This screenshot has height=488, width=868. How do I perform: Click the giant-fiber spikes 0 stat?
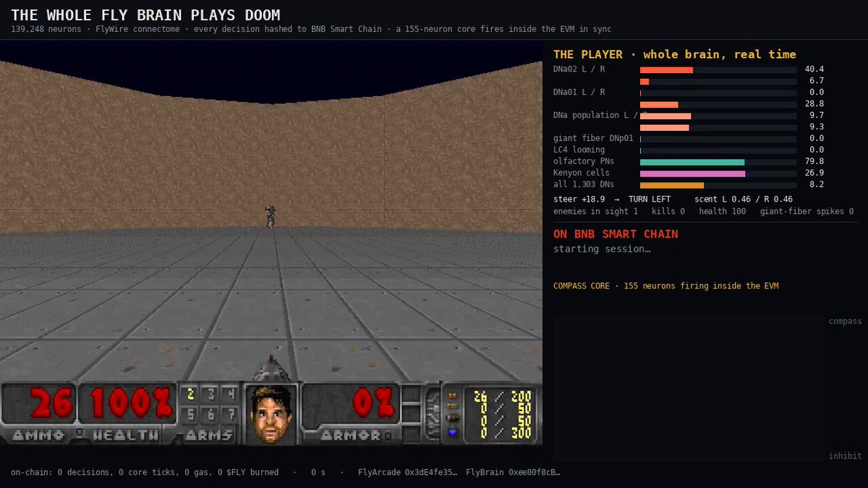[x=807, y=211]
